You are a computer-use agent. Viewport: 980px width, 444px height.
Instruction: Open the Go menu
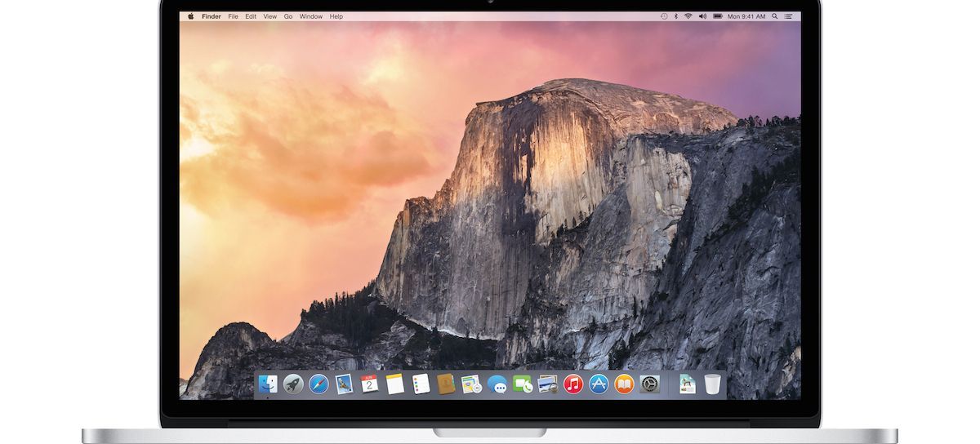[x=288, y=16]
